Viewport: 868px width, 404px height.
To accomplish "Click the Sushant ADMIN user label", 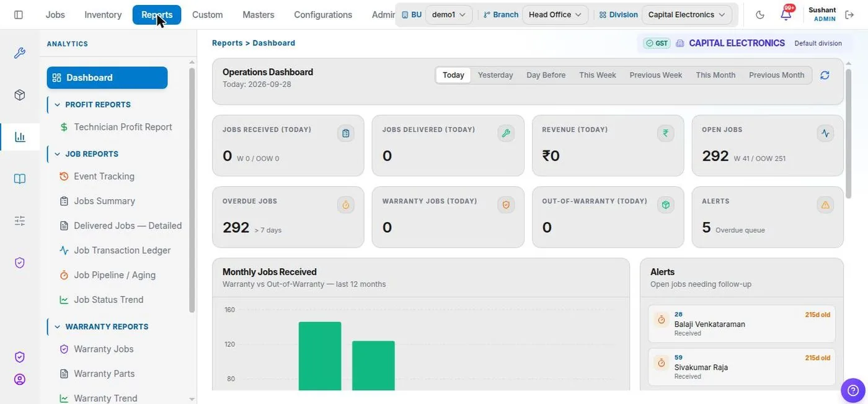I will pos(823,14).
